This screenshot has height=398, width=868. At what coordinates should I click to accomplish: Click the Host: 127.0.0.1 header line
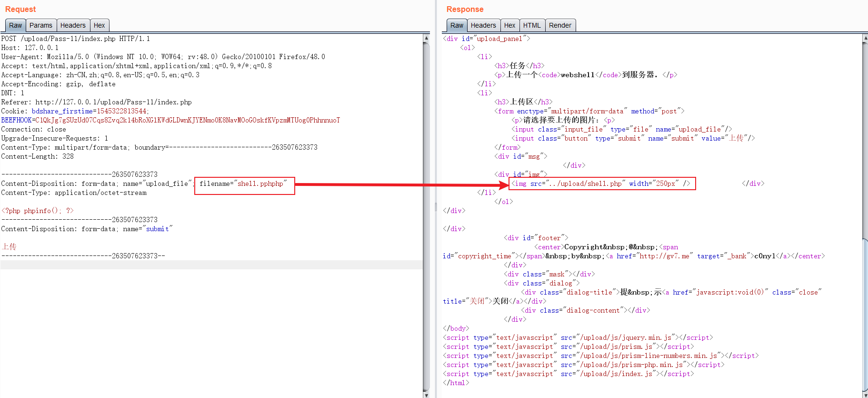(30, 48)
